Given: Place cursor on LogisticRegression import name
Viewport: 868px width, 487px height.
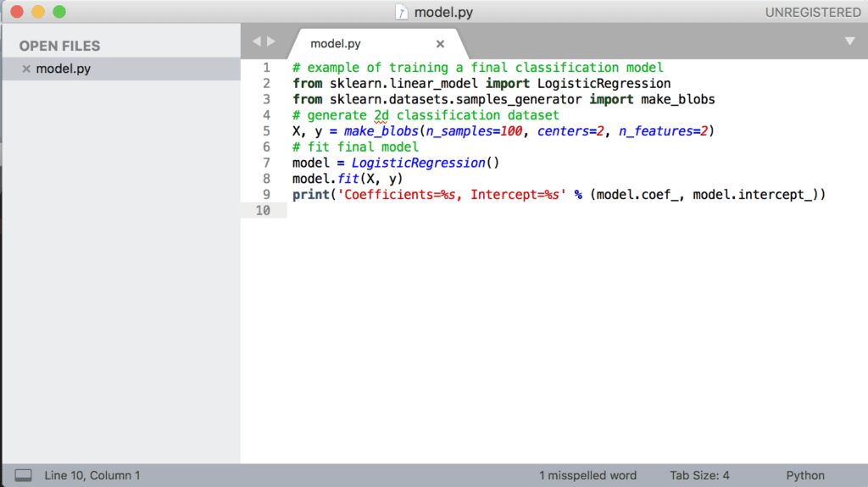Looking at the screenshot, I should click(604, 84).
